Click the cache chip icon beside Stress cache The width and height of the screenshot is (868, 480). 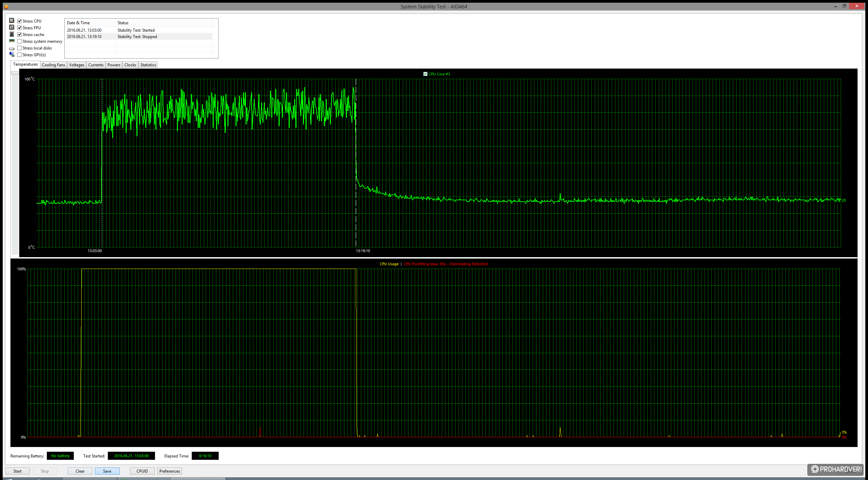[12, 34]
